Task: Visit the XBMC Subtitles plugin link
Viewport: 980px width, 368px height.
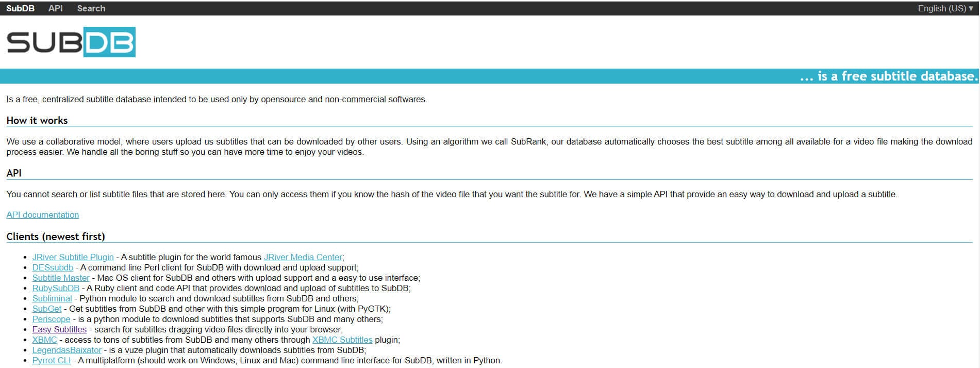Action: tap(342, 340)
